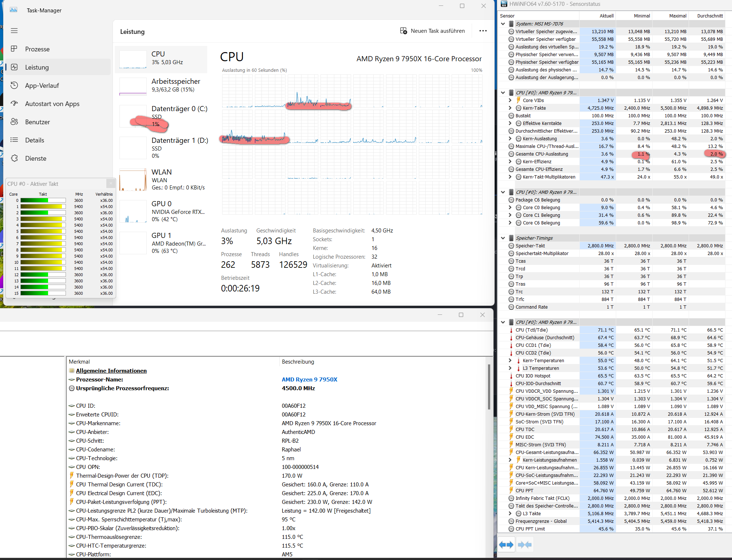Open the Task-Manager hamburger navigation menu
The width and height of the screenshot is (732, 560).
[14, 31]
